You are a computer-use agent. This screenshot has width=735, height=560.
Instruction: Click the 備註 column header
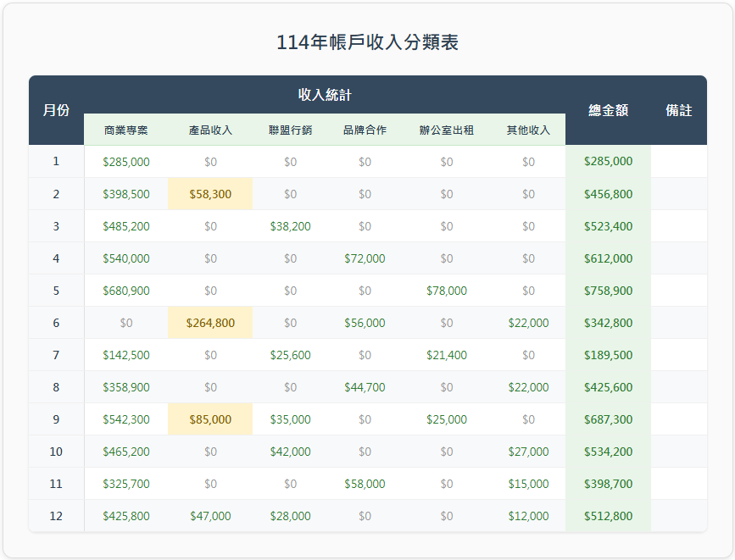click(678, 110)
